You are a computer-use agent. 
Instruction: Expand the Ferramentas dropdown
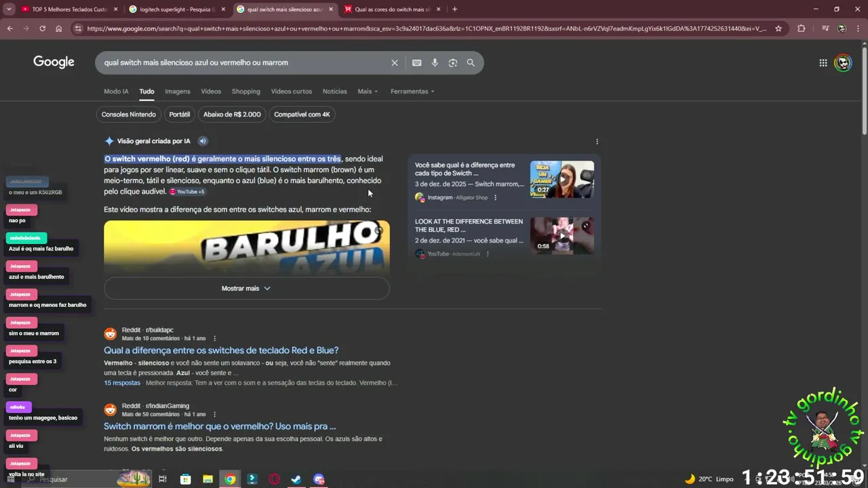(x=412, y=91)
